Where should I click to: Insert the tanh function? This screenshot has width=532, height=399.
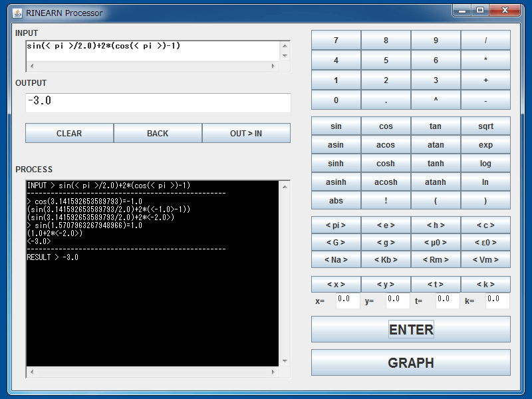coord(436,164)
